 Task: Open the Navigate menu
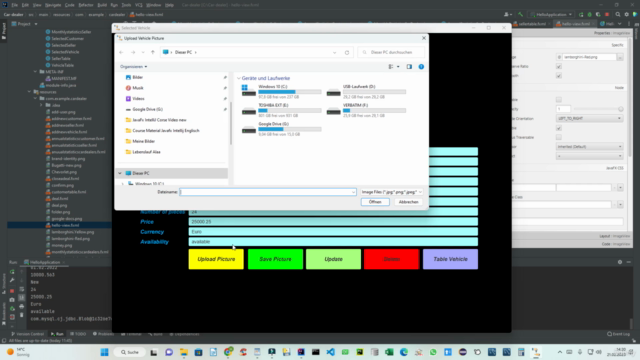pyautogui.click(x=53, y=5)
